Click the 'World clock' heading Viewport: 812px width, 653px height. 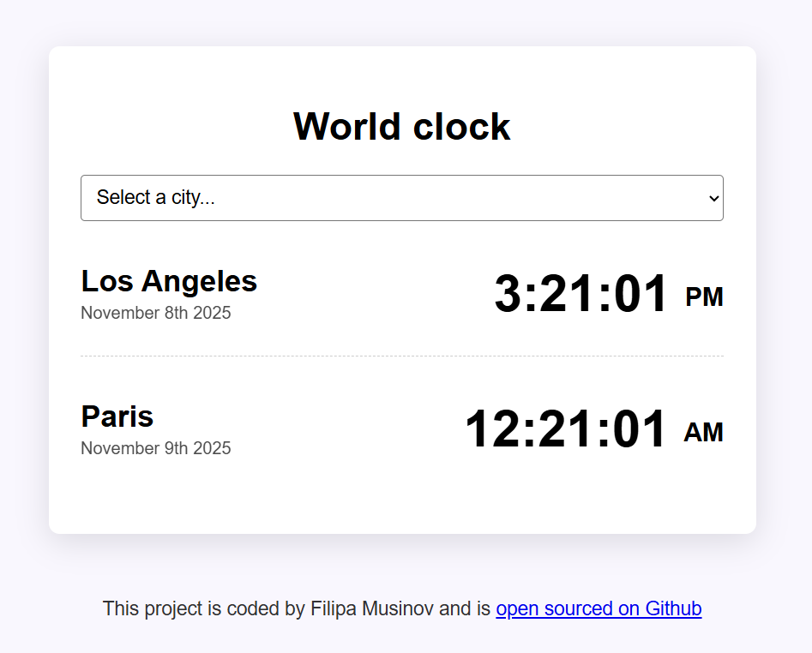401,126
